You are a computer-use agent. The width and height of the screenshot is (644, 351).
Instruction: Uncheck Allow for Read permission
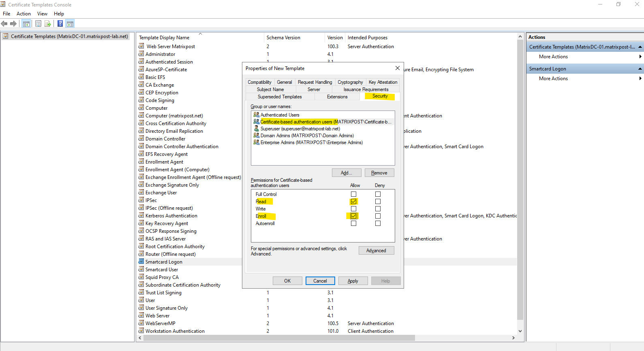353,201
